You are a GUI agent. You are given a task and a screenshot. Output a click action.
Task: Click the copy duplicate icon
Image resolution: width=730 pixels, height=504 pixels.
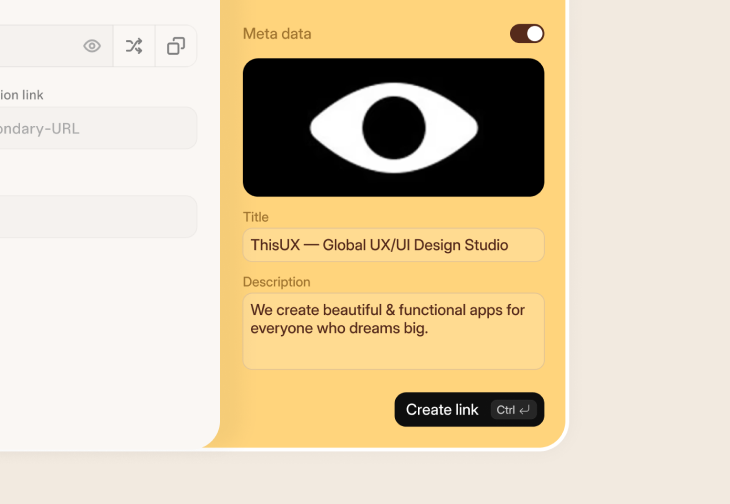(176, 46)
